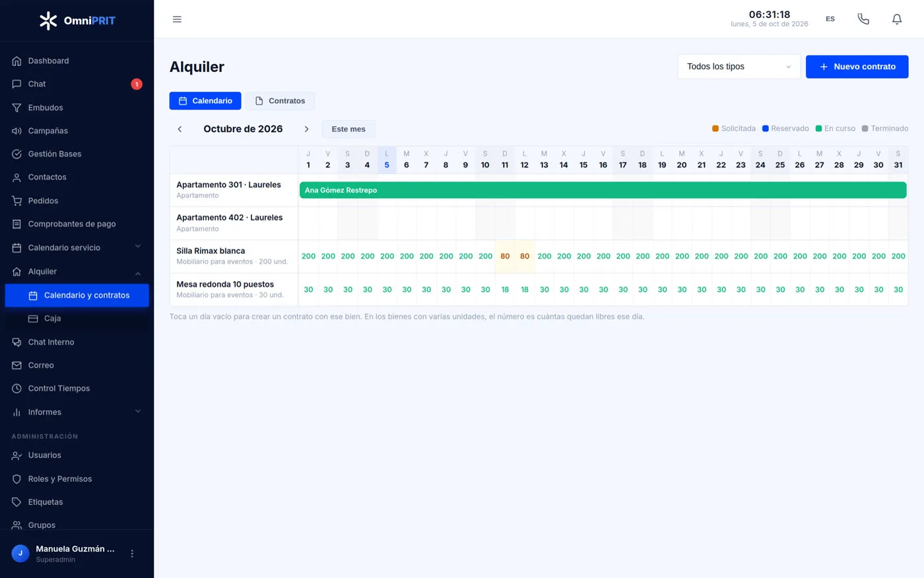Click Silla Rimax blanca day 11 cell showing 80
Viewport: 924px width, 578px height.
pos(505,256)
